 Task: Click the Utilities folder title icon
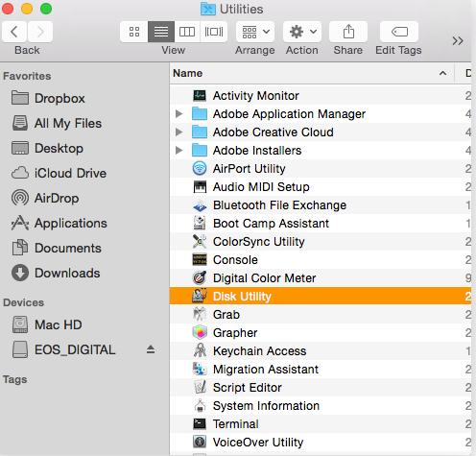[208, 10]
